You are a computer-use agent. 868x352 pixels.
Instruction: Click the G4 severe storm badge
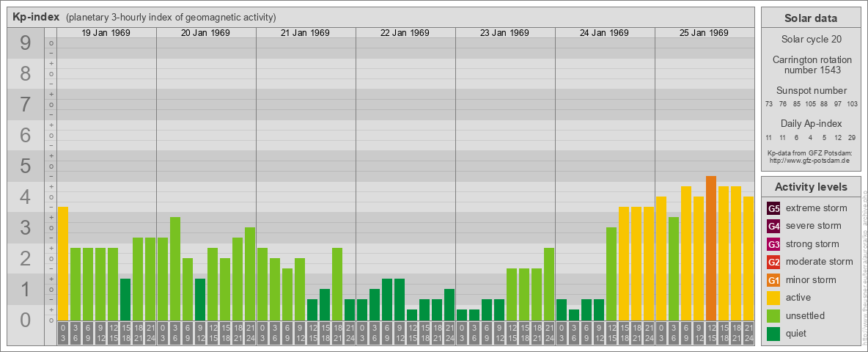[x=773, y=227]
